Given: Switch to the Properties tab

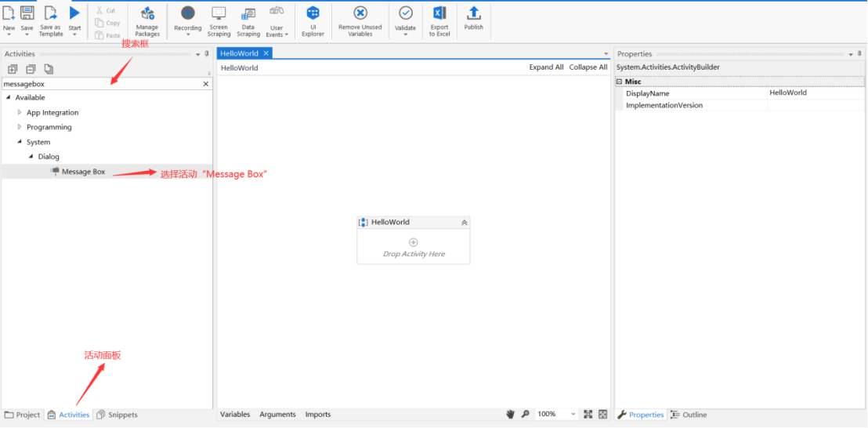Looking at the screenshot, I should (641, 415).
